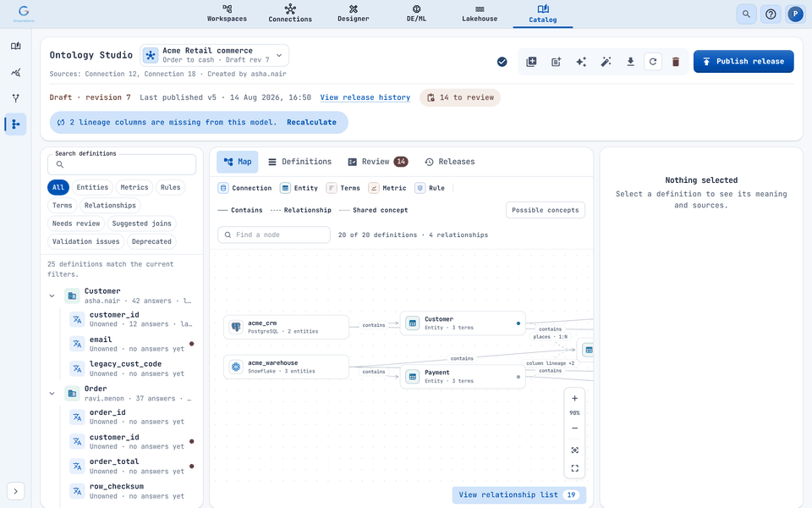The width and height of the screenshot is (812, 508).
Task: Select the Payment entity node on the map
Action: tap(463, 376)
